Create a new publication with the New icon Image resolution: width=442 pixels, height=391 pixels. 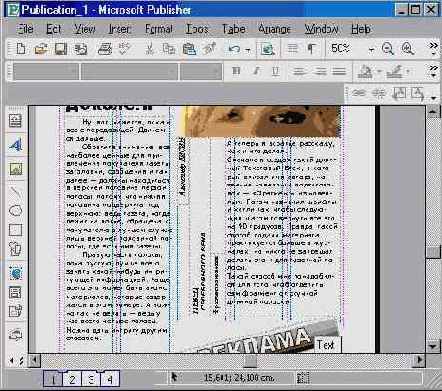[21, 49]
